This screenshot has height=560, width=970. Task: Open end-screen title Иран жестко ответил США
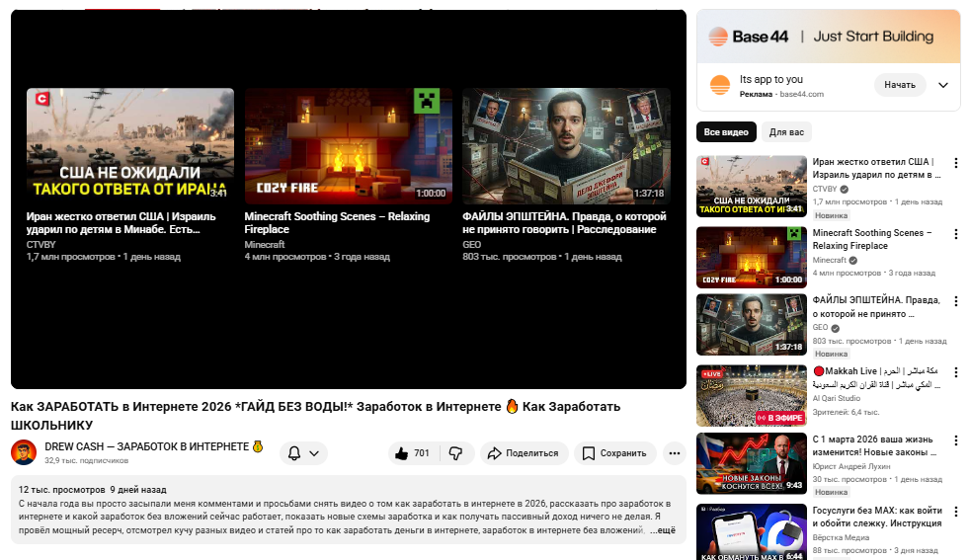click(121, 223)
